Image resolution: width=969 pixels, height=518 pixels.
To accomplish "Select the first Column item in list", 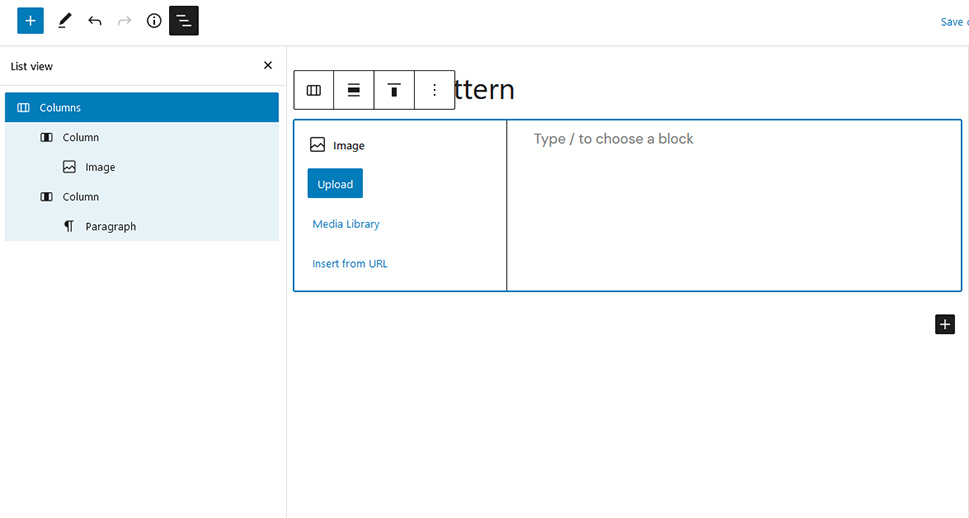I will coord(142,137).
